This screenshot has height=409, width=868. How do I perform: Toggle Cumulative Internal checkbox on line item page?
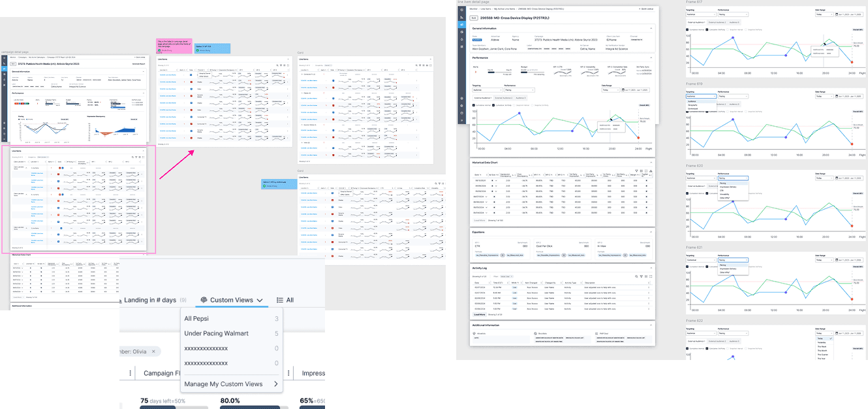(x=474, y=105)
